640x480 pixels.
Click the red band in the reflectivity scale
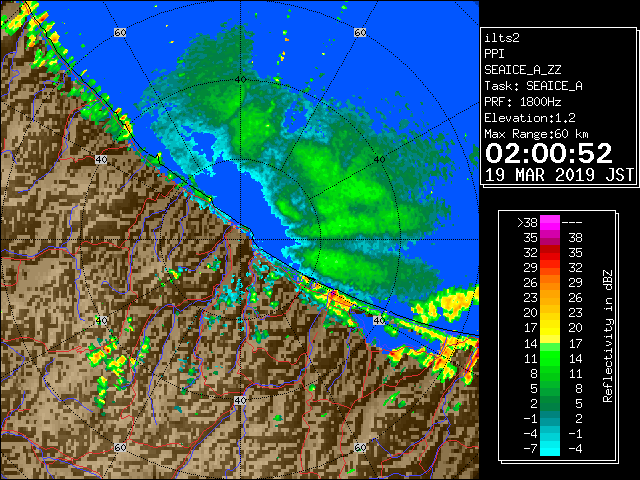coord(550,253)
